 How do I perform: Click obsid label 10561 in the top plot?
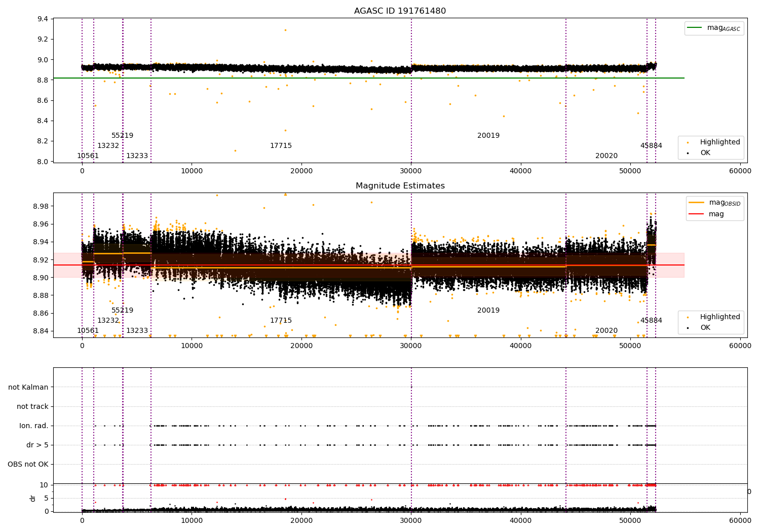coord(88,156)
